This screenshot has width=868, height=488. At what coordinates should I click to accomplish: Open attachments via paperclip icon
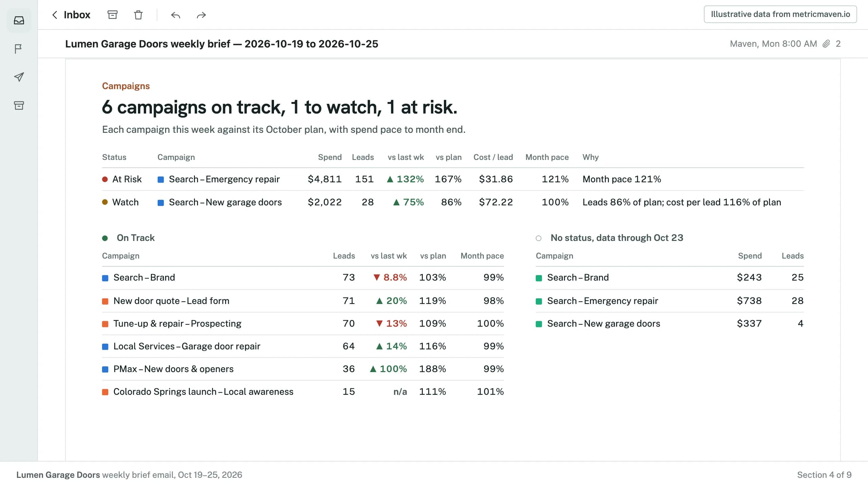tap(826, 44)
